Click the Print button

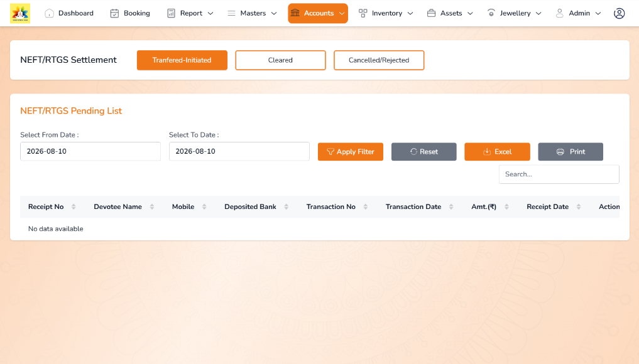[571, 151]
